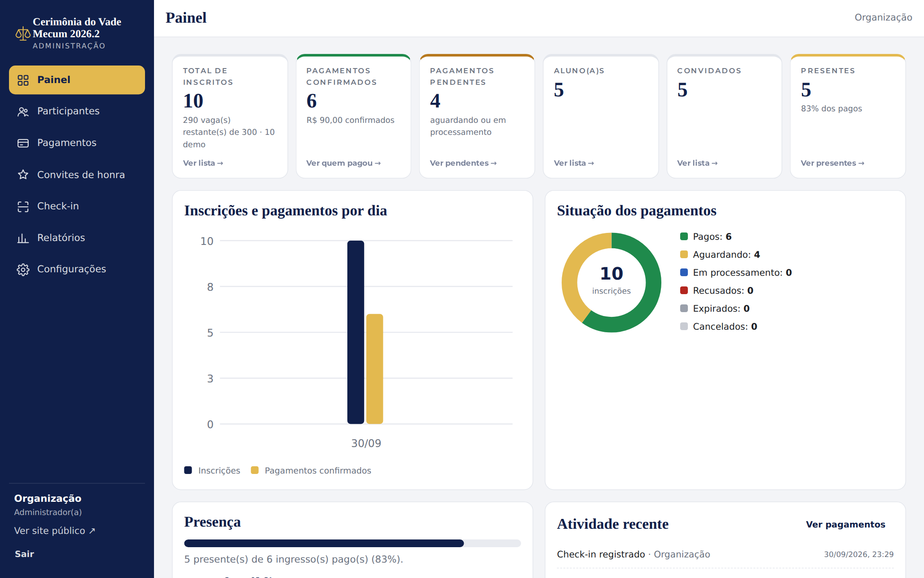Click the green Pagos legend swatch
The image size is (924, 578).
pos(684,236)
